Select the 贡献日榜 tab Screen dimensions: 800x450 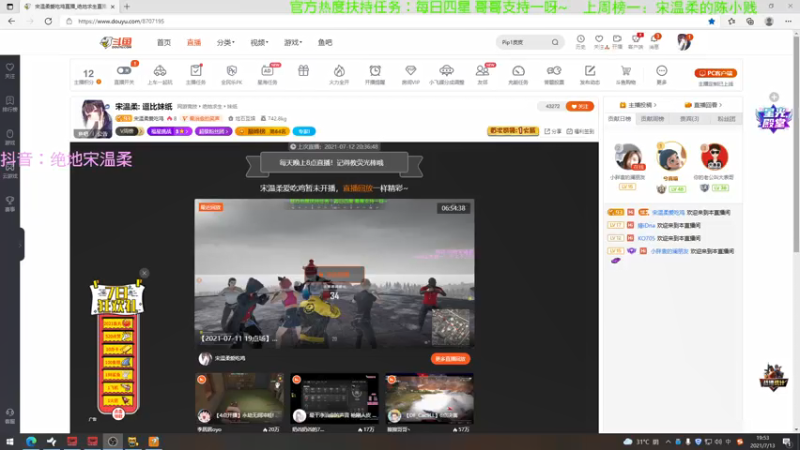pyautogui.click(x=619, y=119)
